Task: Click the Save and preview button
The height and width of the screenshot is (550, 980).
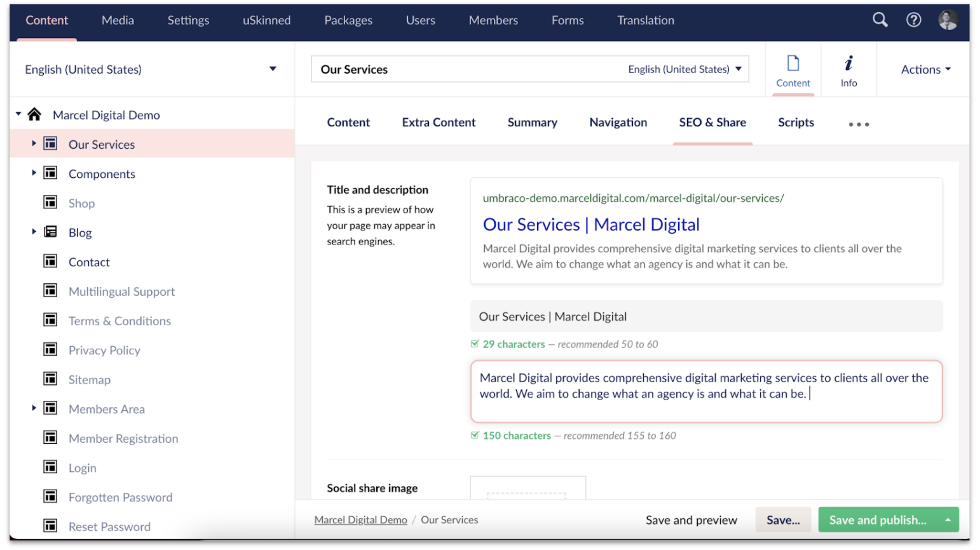Action: point(691,520)
